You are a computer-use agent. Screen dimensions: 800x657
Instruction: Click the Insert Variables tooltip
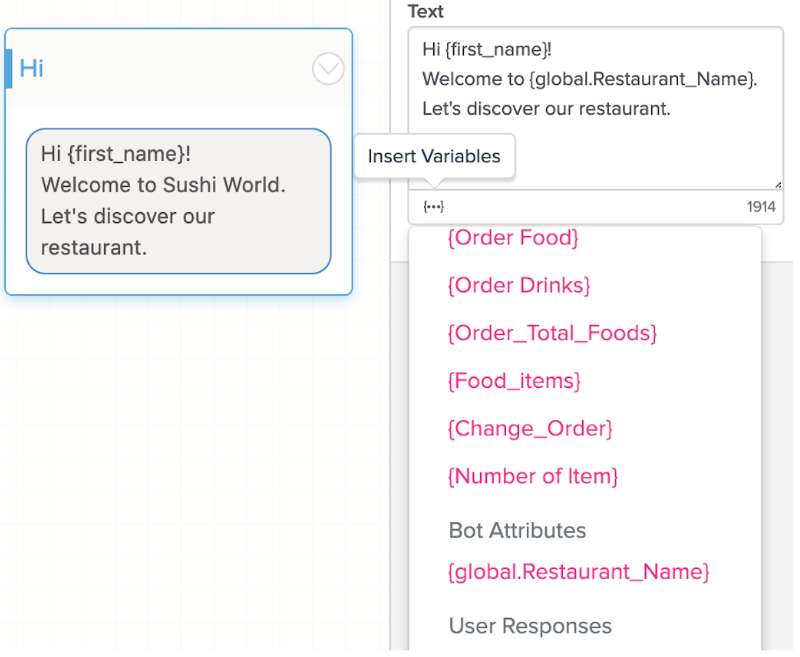434,157
